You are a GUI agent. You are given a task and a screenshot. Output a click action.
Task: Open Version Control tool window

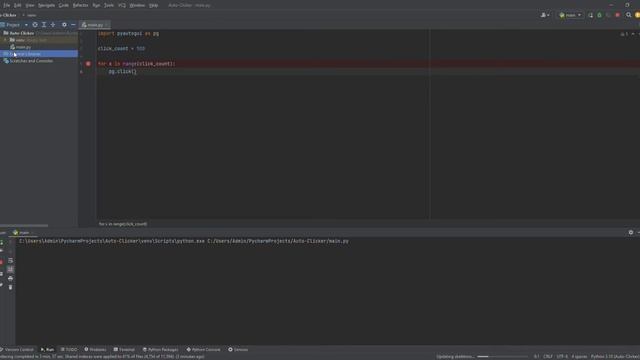click(17, 349)
